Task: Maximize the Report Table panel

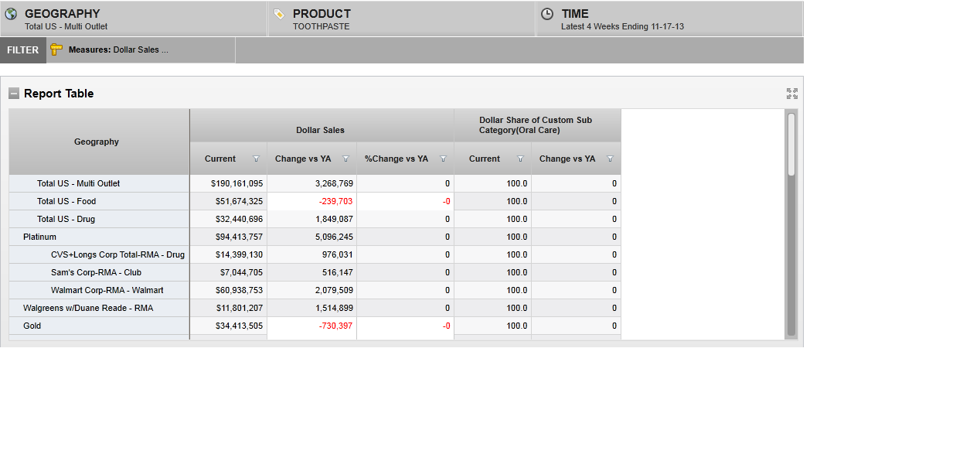Action: click(x=791, y=94)
